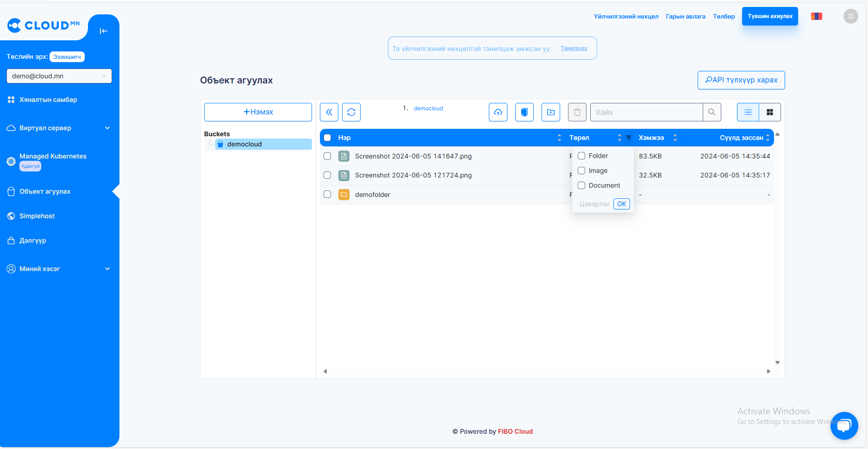The height and width of the screenshot is (449, 868).
Task: Click Цэвэрлэх to reset filter
Action: pos(594,204)
